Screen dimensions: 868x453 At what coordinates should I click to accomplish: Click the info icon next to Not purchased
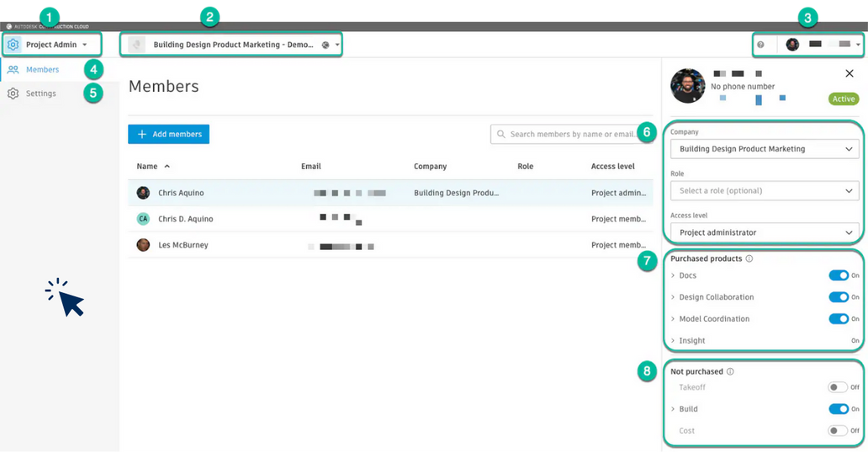point(730,372)
